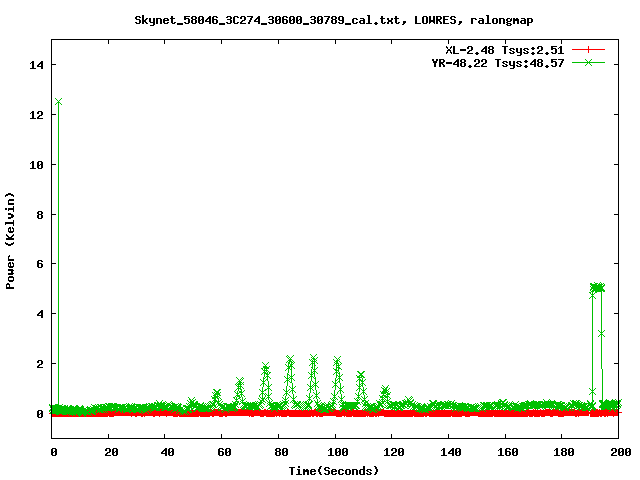Click the red XL legend line sample
The image size is (640, 480).
click(x=588, y=50)
